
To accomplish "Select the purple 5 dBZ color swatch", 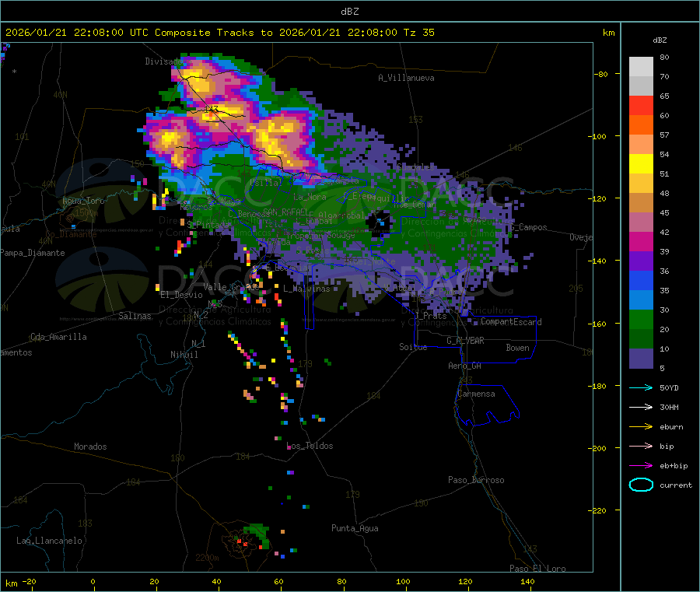I will coord(641,359).
